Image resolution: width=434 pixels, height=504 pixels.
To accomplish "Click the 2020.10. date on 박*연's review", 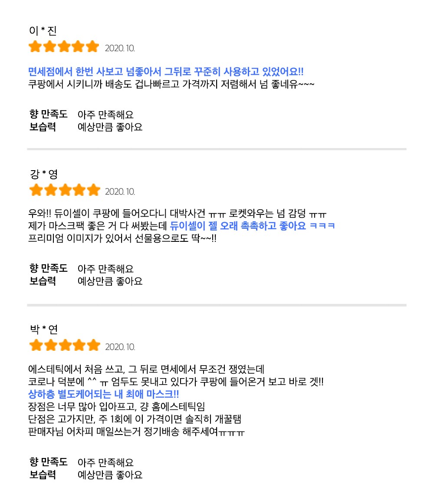I will click(120, 347).
